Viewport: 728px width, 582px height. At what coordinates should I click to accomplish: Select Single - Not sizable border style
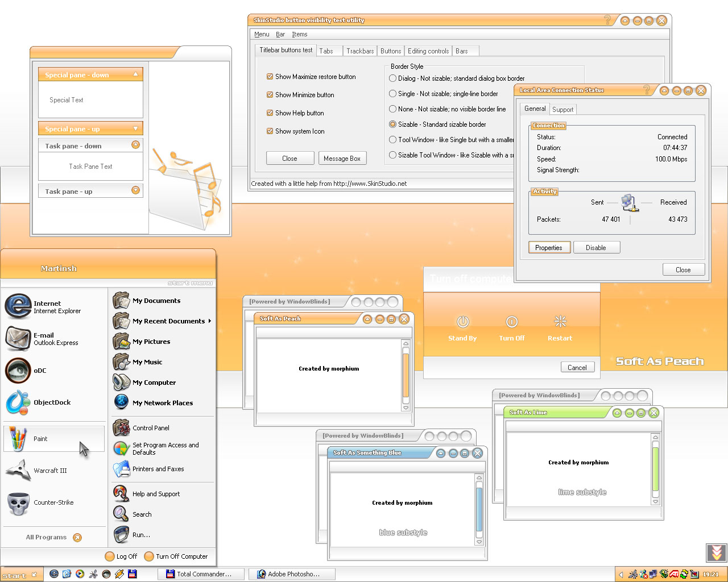392,94
